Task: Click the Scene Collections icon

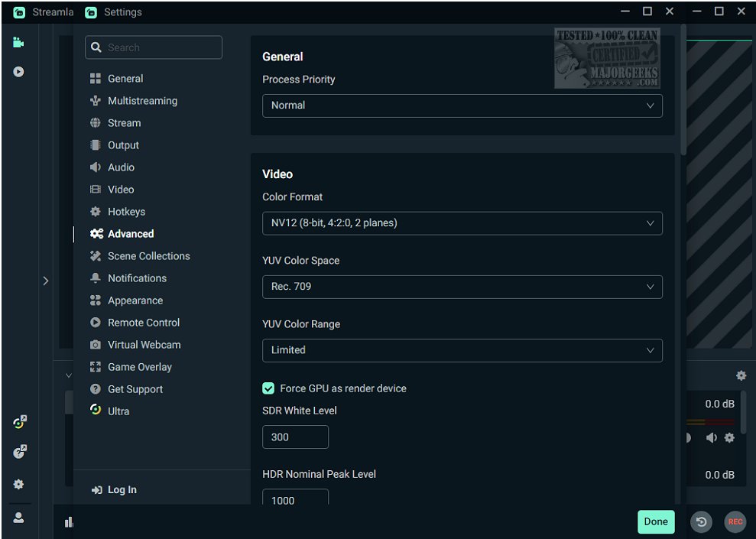Action: tap(96, 256)
